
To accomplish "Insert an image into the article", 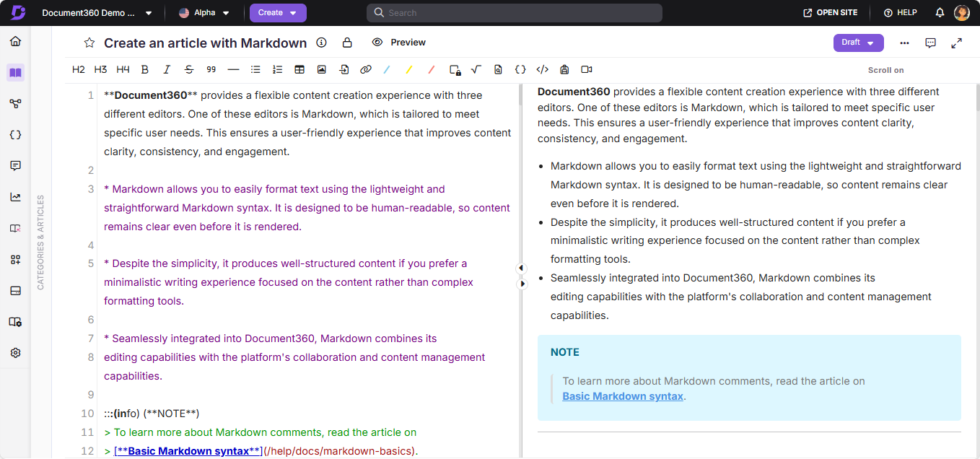I will click(322, 69).
